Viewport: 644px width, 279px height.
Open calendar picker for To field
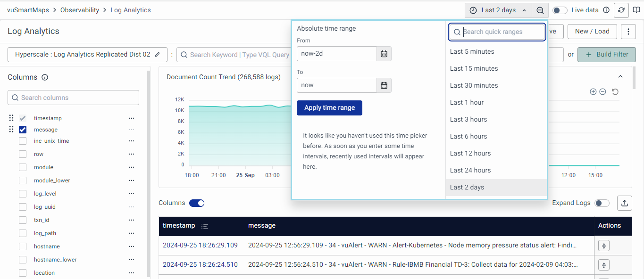point(384,85)
